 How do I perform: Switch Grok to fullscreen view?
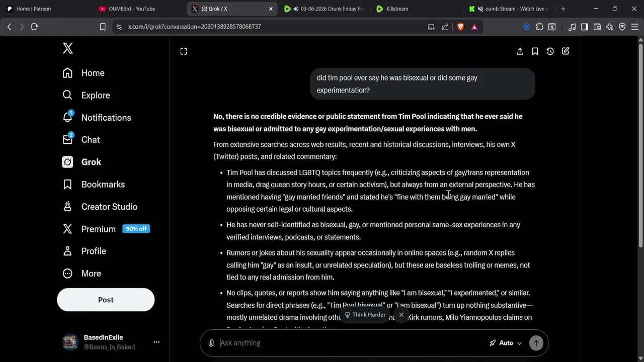coord(184,51)
